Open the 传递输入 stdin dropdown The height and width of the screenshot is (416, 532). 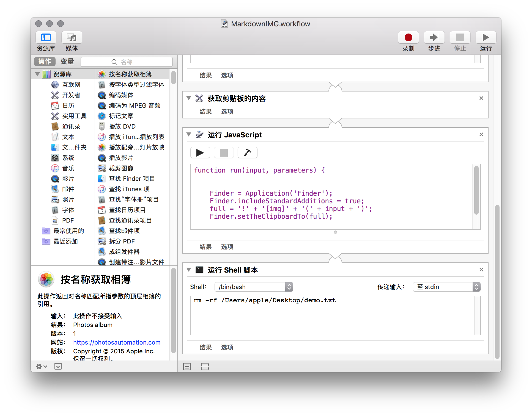[x=446, y=287]
